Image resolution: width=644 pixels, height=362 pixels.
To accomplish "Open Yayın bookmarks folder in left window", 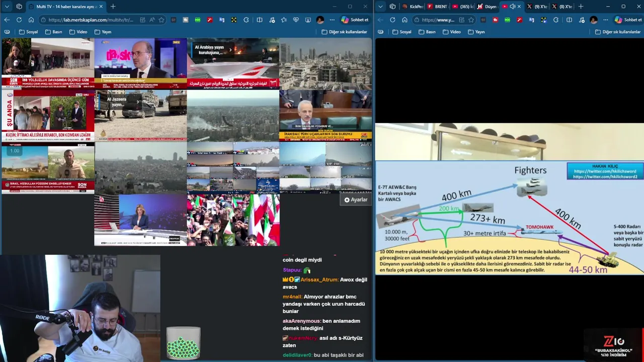I will [x=103, y=32].
